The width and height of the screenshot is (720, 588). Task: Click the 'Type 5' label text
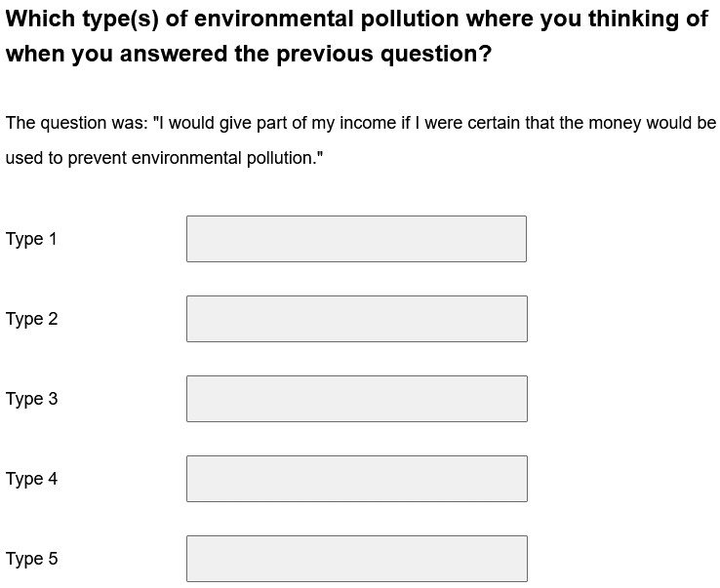[31, 559]
